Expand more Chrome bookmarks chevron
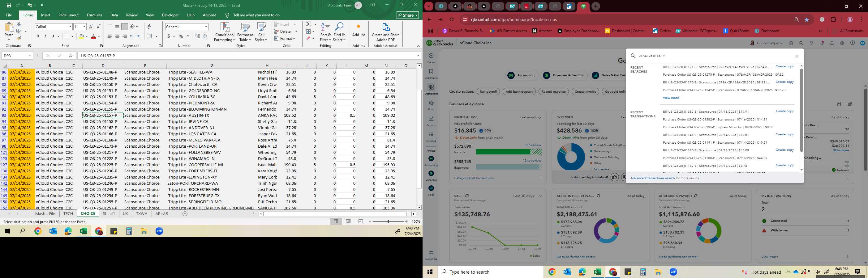Viewport: 868px width, 278px height. (x=820, y=31)
